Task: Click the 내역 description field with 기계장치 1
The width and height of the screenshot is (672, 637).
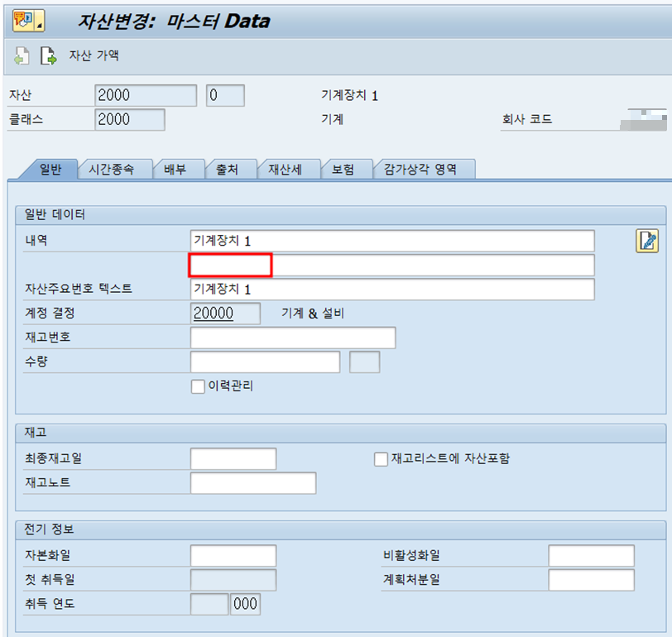Action: click(x=392, y=241)
